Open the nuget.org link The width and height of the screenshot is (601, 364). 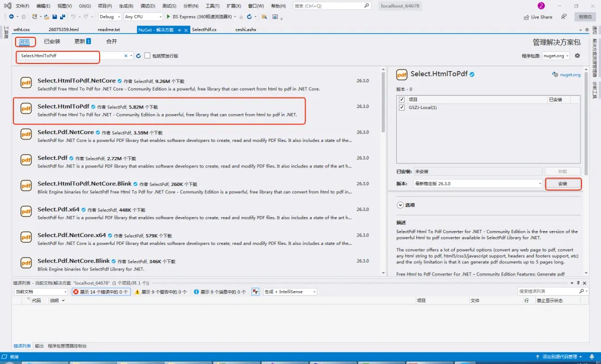(x=570, y=75)
